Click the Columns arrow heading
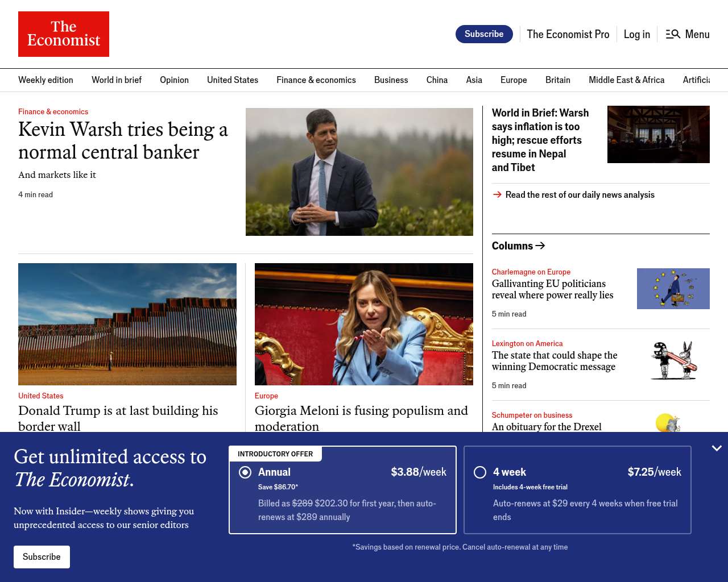Viewport: 728px width, 582px height. pos(519,246)
